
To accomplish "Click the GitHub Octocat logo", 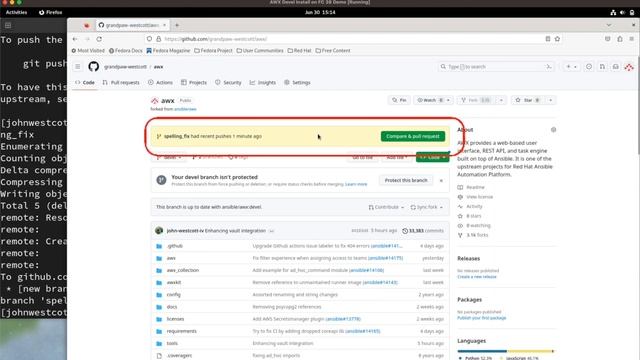I will coord(93,67).
